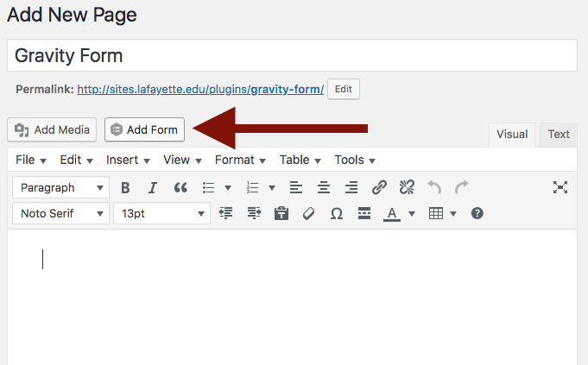The width and height of the screenshot is (588, 365).
Task: Click the Gravity Form title field
Action: (x=292, y=55)
